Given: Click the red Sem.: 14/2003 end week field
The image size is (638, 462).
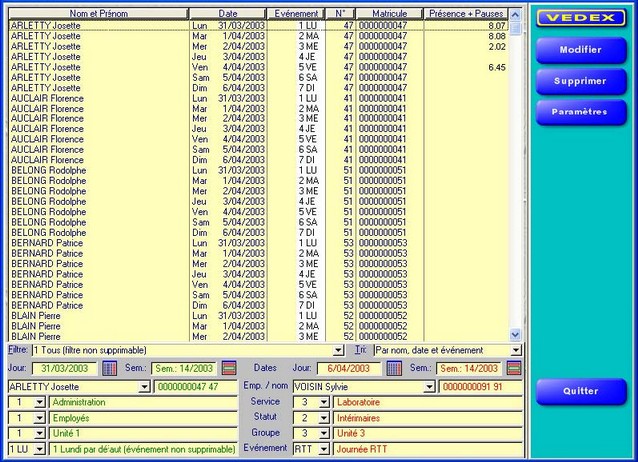Looking at the screenshot, I should (x=469, y=368).
